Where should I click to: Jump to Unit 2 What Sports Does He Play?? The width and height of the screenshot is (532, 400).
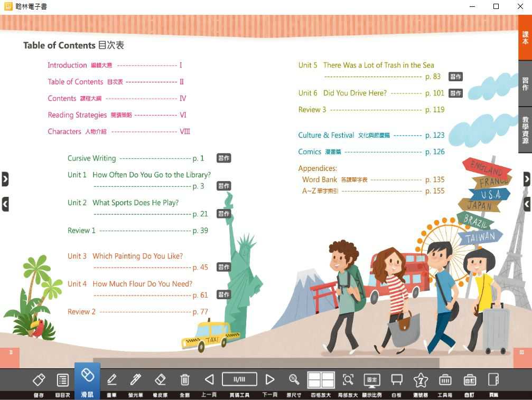coord(123,203)
